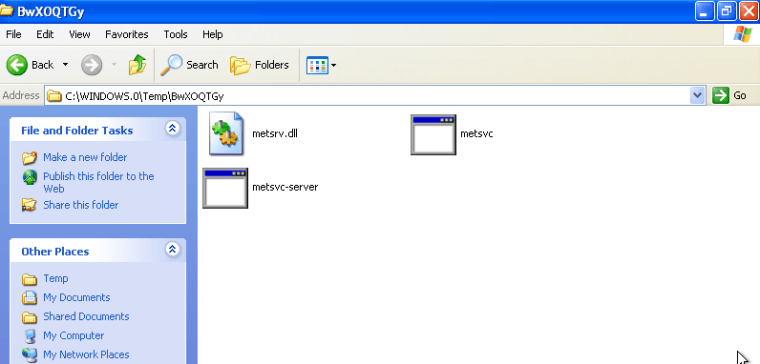760x364 pixels.
Task: Click the address bar folder icon
Action: coord(54,95)
